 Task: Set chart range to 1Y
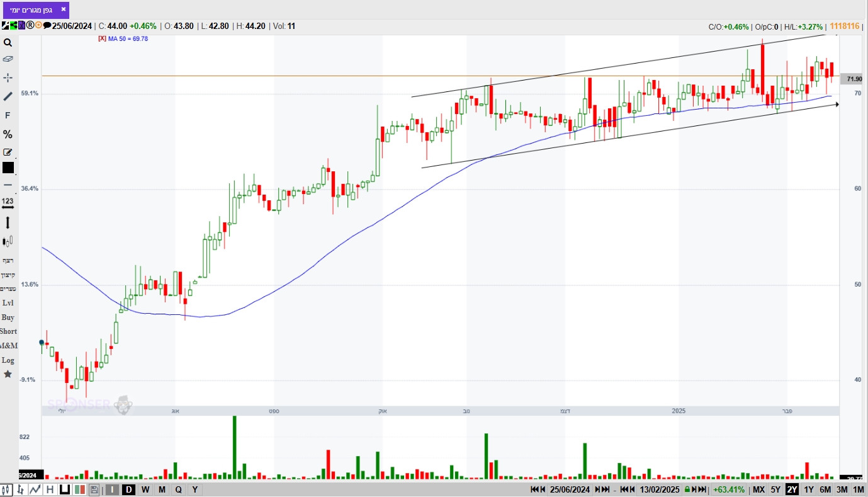coord(809,489)
